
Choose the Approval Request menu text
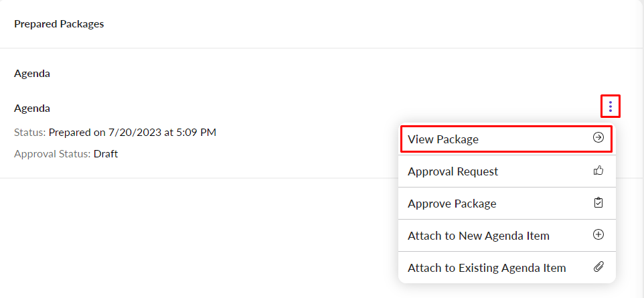453,171
